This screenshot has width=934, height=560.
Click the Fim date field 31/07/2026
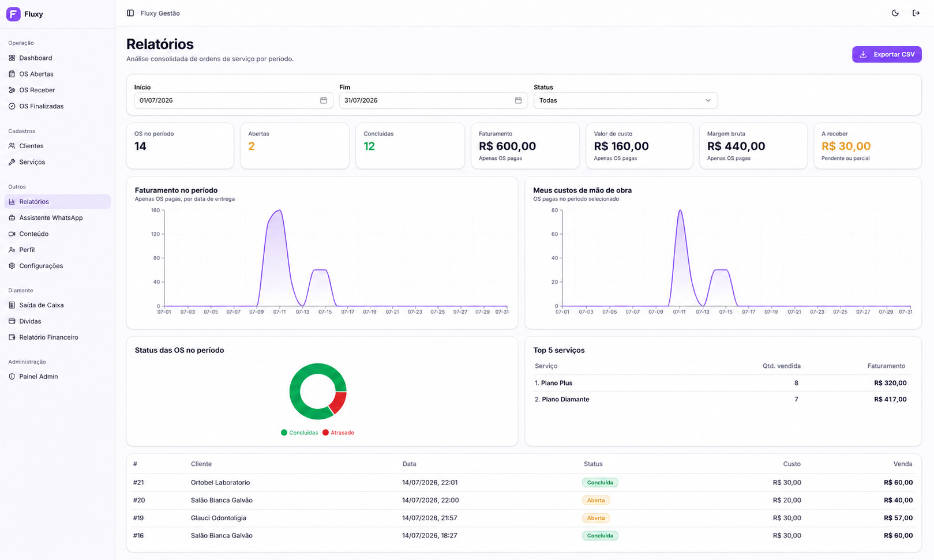coord(433,100)
